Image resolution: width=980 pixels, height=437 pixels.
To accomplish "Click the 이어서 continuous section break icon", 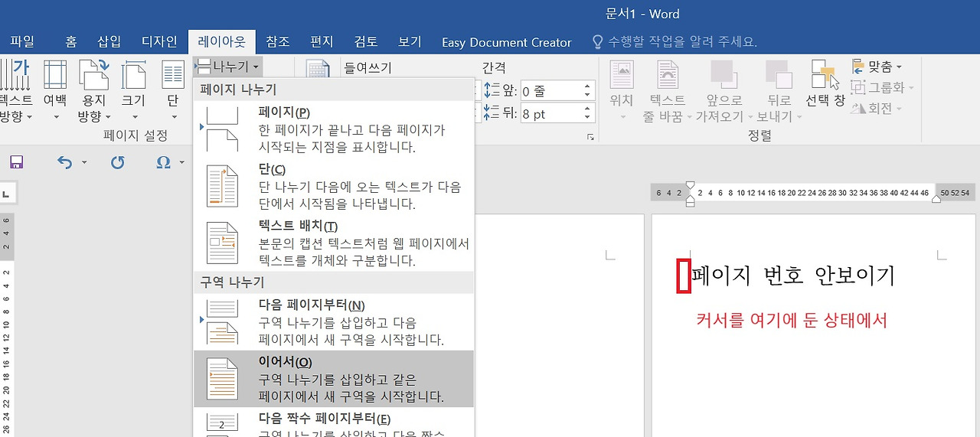I will 224,379.
